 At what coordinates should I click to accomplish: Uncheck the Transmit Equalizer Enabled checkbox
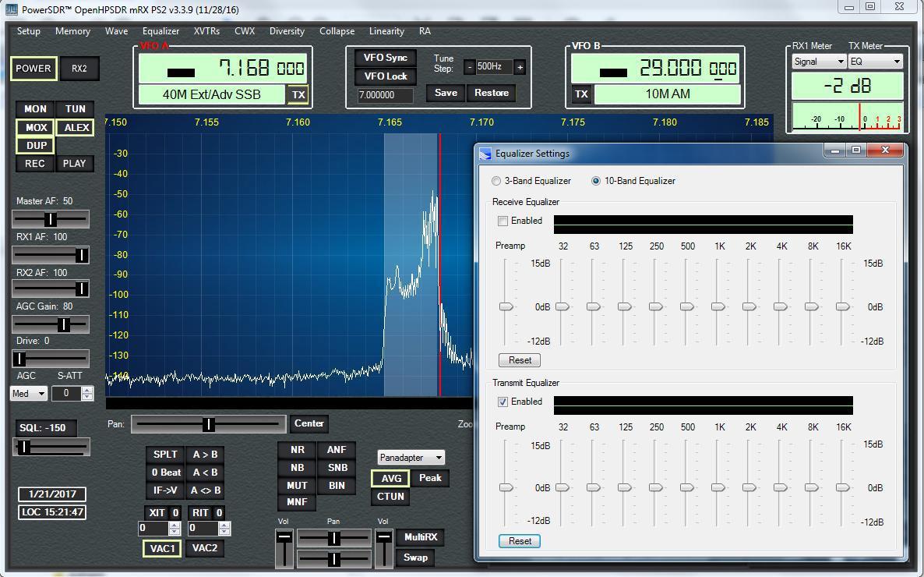pyautogui.click(x=503, y=402)
